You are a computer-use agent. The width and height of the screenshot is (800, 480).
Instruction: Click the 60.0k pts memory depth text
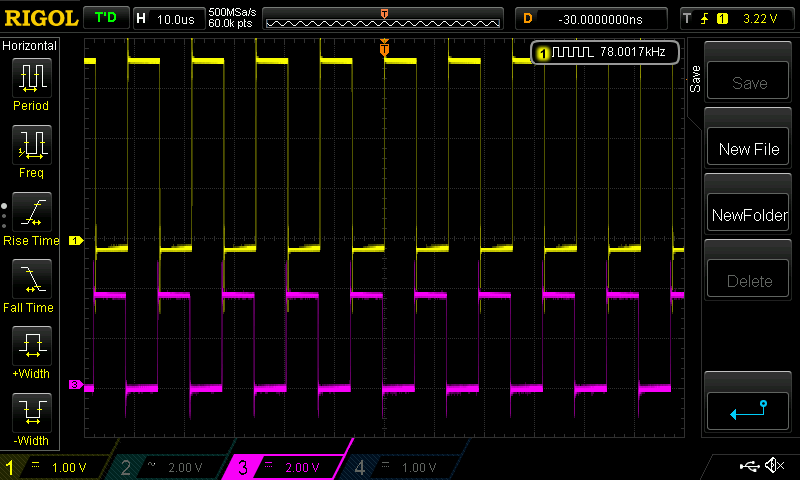(230, 23)
